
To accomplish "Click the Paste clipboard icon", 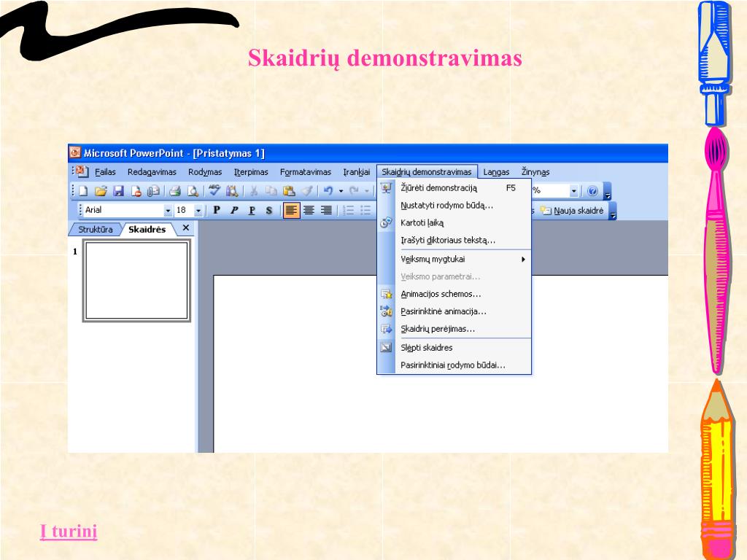I will click(x=289, y=192).
